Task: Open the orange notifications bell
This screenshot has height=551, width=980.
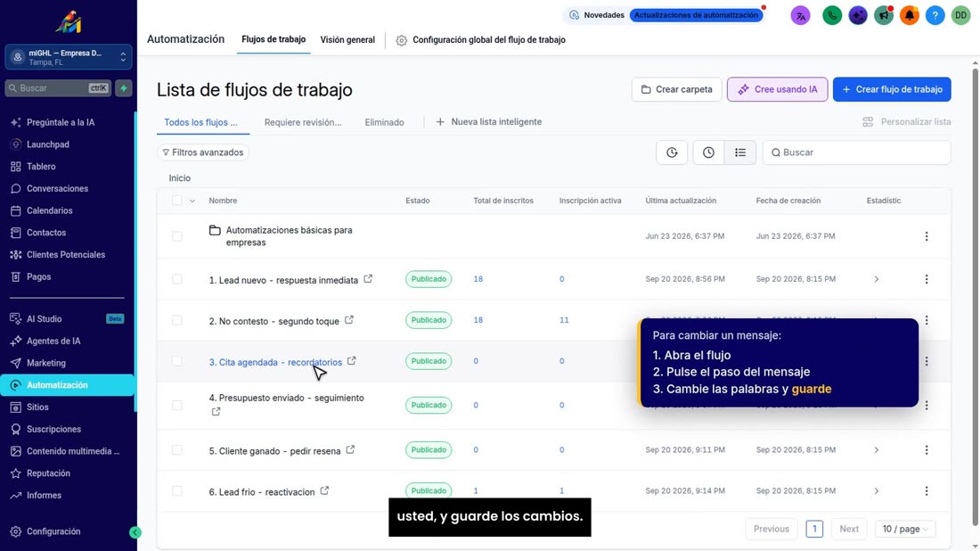Action: pos(910,16)
